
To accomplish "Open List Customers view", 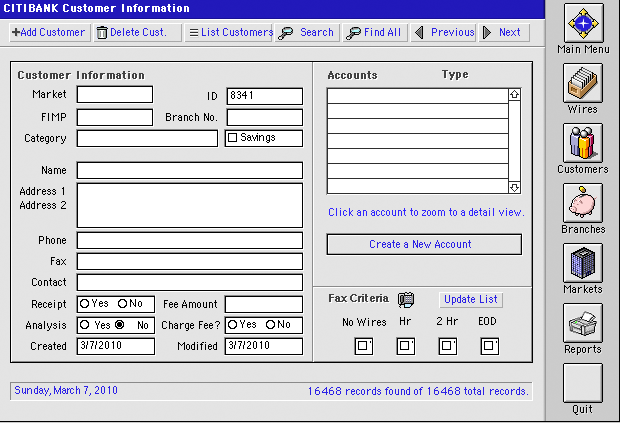I will pyautogui.click(x=229, y=32).
